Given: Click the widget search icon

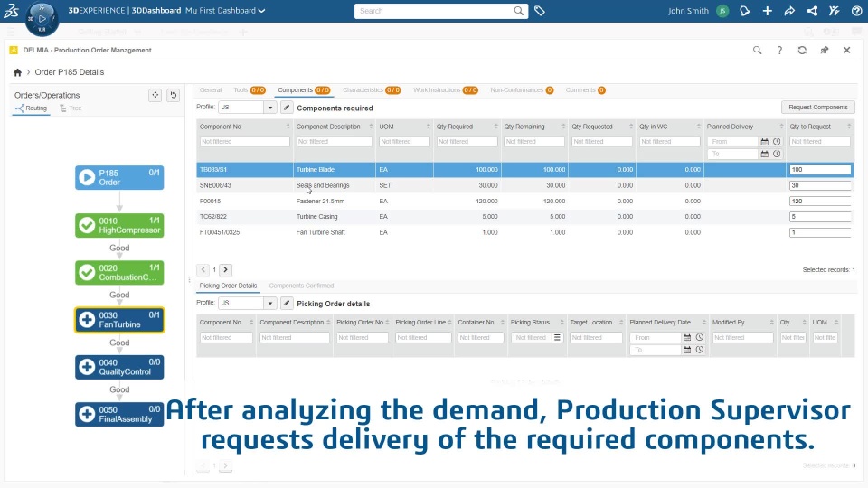Looking at the screenshot, I should point(758,50).
